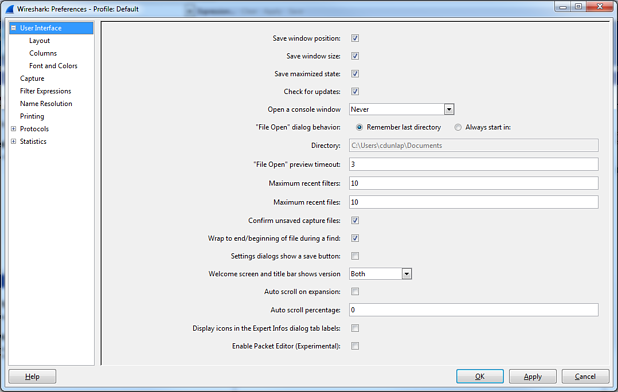Click the Directory path field

pos(474,145)
